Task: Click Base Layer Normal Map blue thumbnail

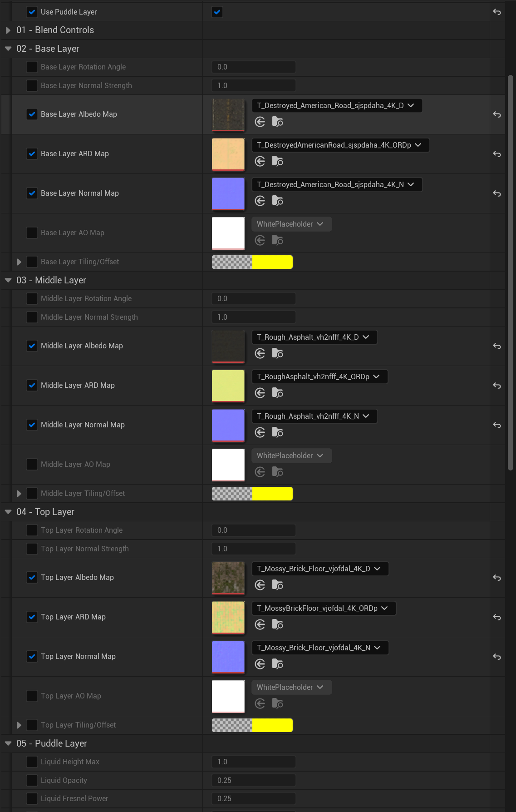Action: point(228,193)
